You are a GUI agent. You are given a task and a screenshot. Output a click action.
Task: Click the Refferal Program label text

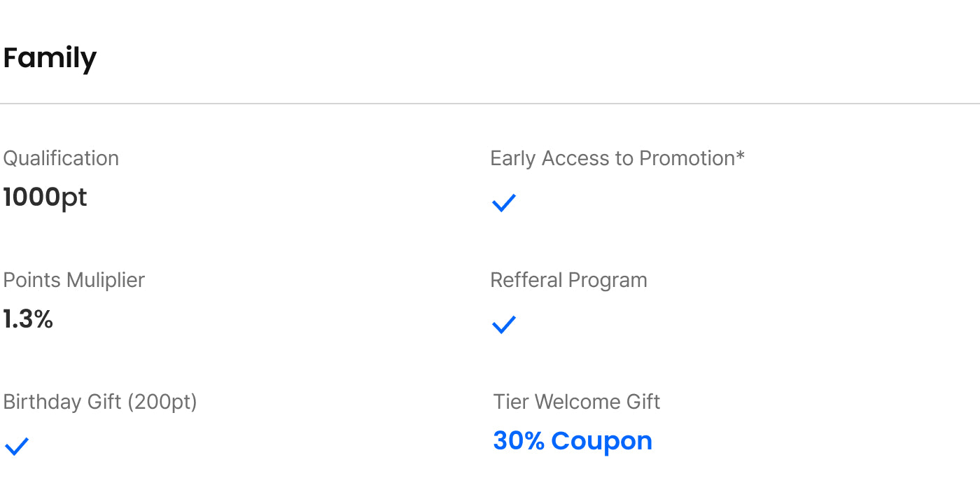[x=568, y=280]
